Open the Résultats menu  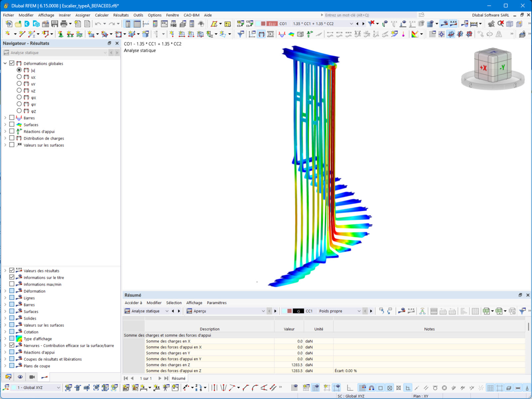click(121, 15)
